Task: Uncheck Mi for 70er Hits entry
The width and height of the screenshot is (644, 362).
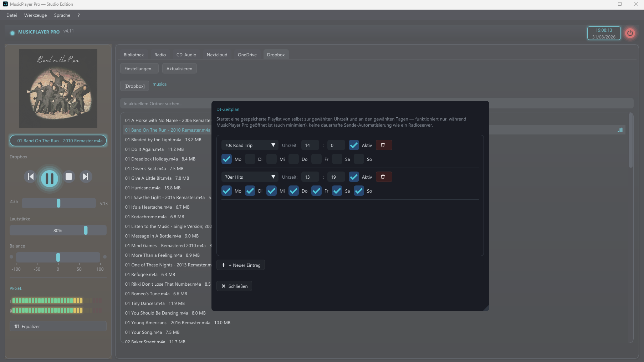Action: (x=271, y=191)
